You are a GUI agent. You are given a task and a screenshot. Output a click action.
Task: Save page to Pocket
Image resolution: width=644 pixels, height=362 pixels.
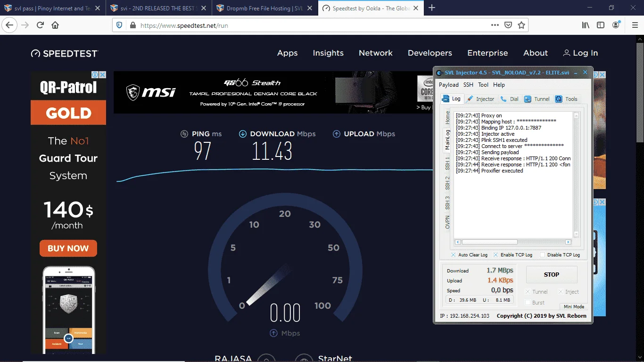coord(508,25)
